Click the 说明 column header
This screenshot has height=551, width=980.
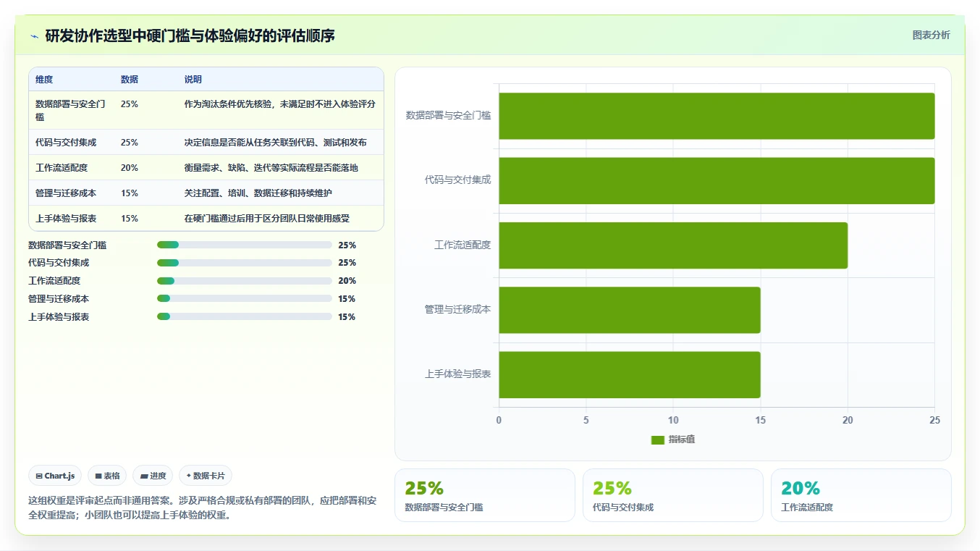click(193, 80)
